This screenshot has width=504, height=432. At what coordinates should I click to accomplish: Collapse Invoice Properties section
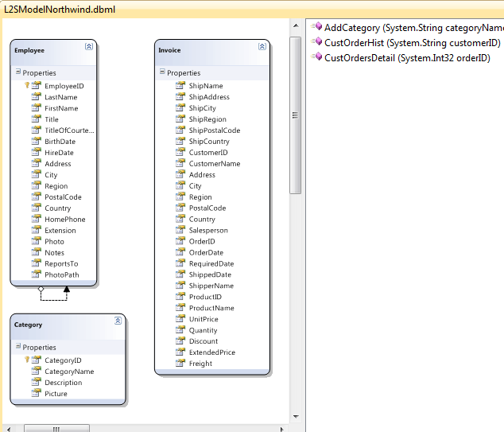pos(162,72)
